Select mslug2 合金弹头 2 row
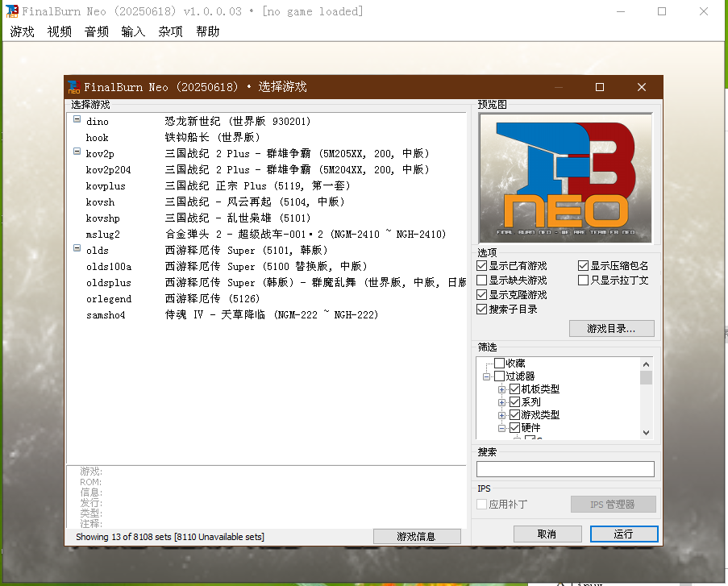Image resolution: width=728 pixels, height=586 pixels. pyautogui.click(x=266, y=234)
